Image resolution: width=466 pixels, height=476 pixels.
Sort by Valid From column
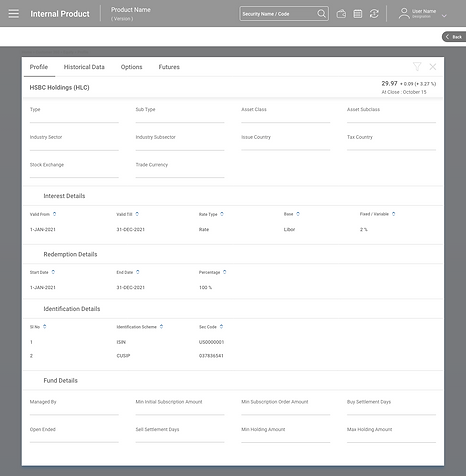pyautogui.click(x=54, y=214)
